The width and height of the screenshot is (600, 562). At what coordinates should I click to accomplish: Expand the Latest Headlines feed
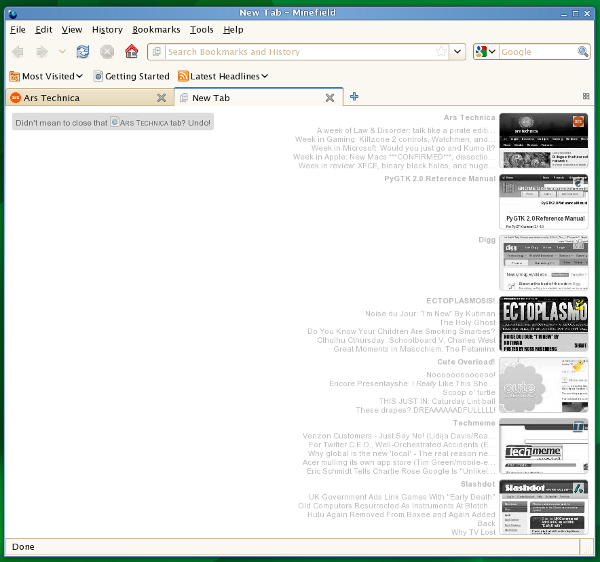[x=223, y=77]
